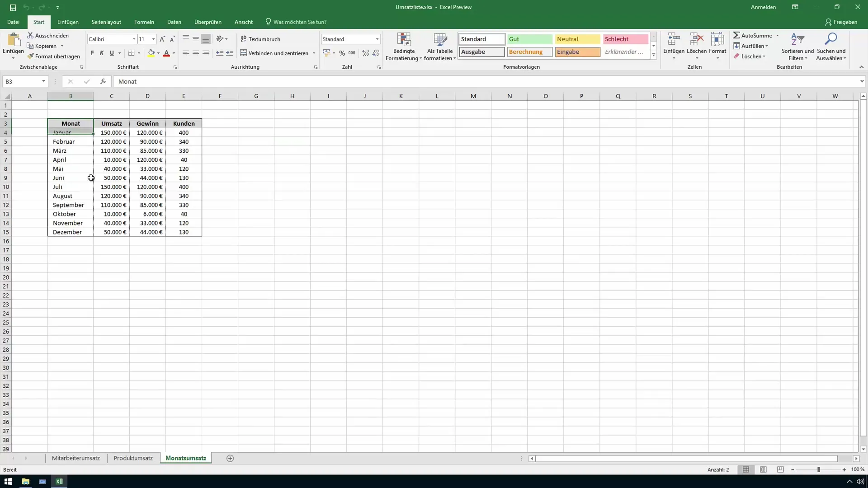This screenshot has width=868, height=488.
Task: Apply red font color using the A icon
Action: (166, 53)
